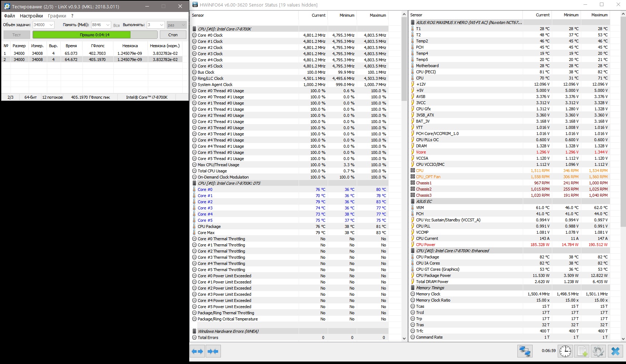
Task: Select the Total Errors row
Action: click(289, 338)
